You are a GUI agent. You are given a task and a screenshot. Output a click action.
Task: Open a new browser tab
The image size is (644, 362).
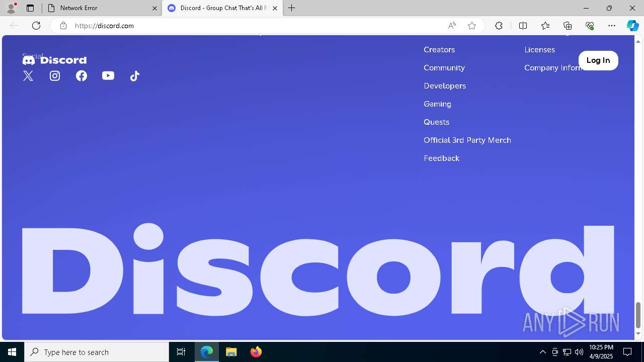(x=292, y=8)
